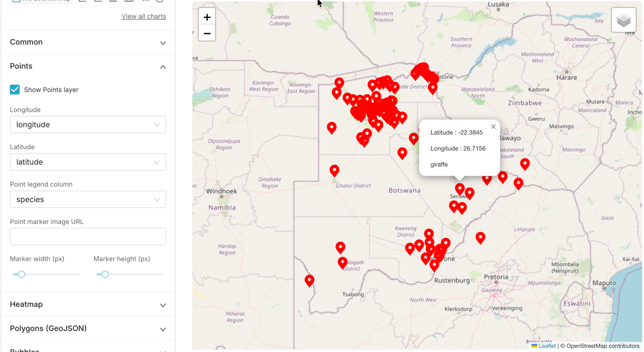Image resolution: width=644 pixels, height=352 pixels.
Task: Click the isolated marker nearest Otjozondjupa Region
Action: [331, 127]
